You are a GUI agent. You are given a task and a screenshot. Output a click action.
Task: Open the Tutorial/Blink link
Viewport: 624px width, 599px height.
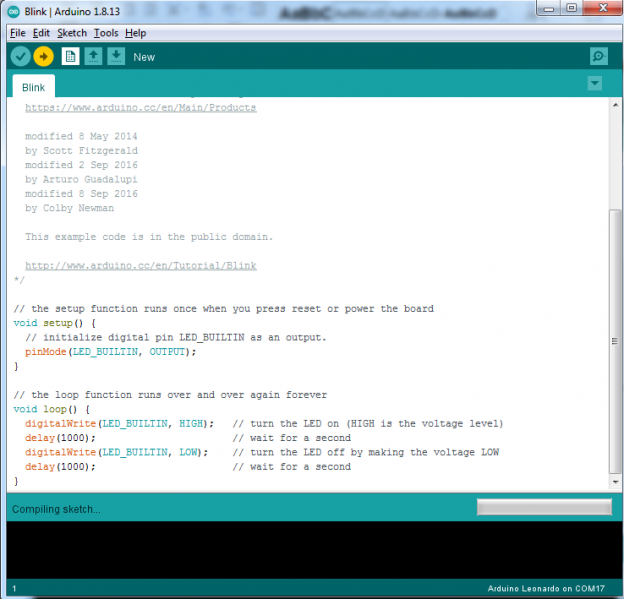point(141,265)
